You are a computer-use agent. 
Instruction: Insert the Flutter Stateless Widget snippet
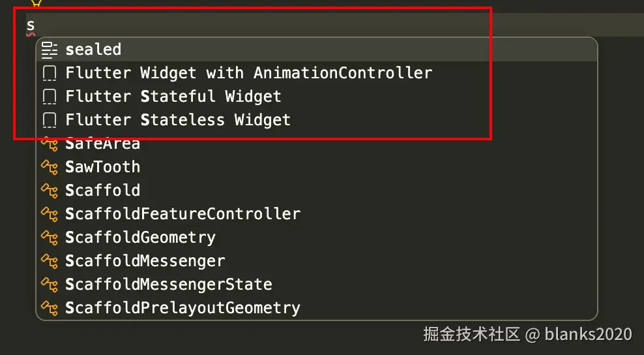click(x=317, y=120)
